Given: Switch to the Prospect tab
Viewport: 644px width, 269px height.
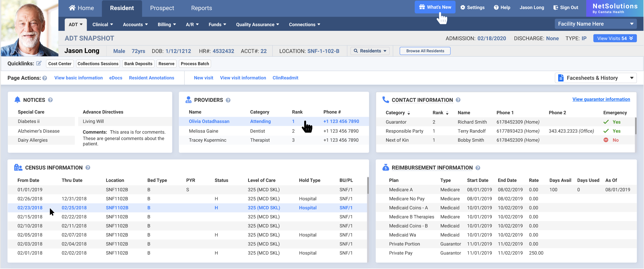Looking at the screenshot, I should pyautogui.click(x=162, y=8).
